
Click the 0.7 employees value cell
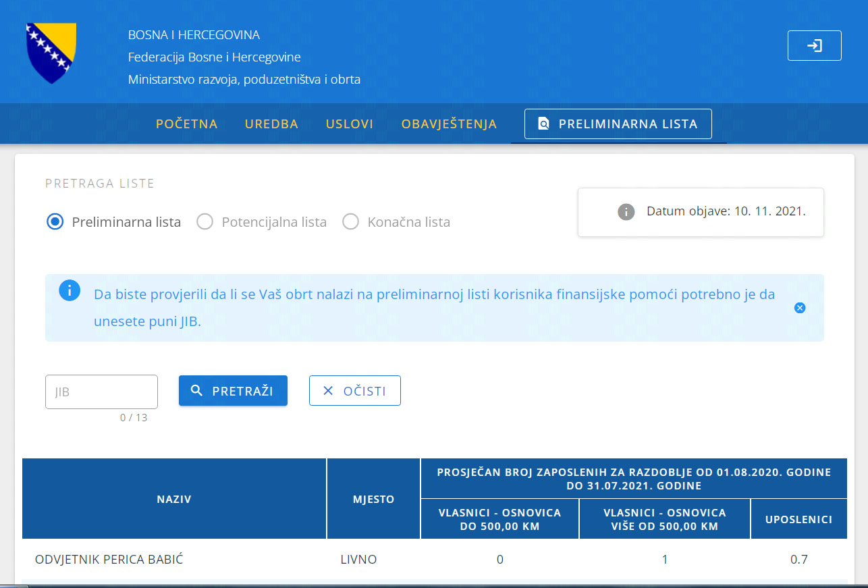click(799, 560)
